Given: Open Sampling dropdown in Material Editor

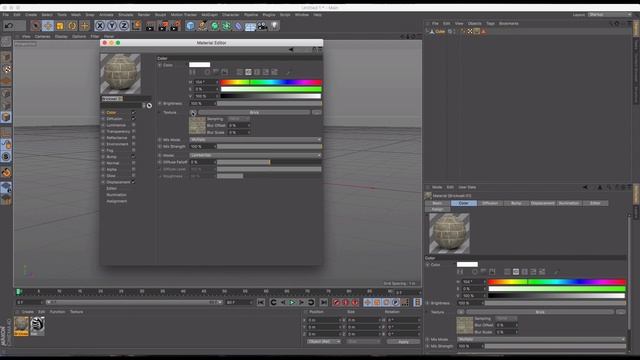Looking at the screenshot, I should 238,119.
